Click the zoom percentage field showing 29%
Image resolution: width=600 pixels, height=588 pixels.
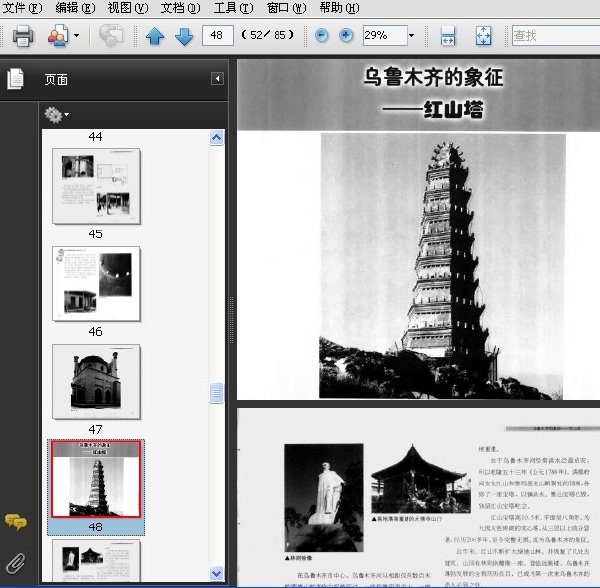click(385, 36)
